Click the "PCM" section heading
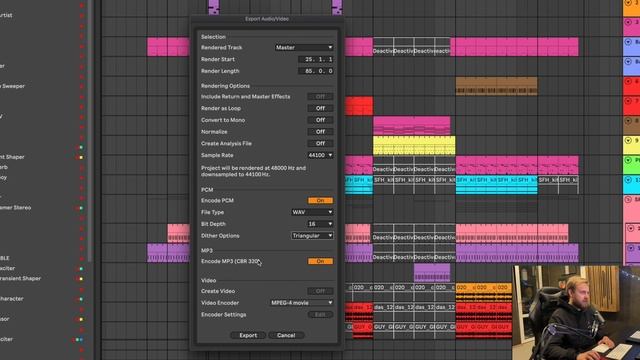640x360 pixels. [x=207, y=190]
